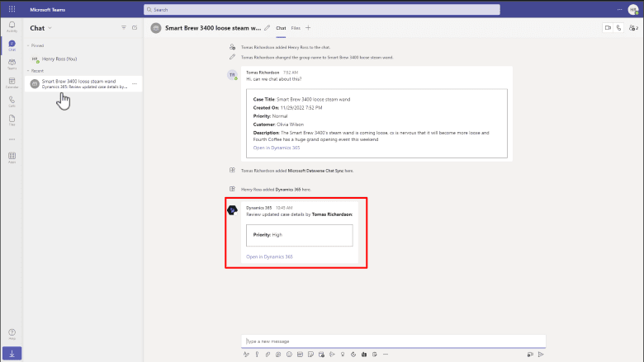
Task: Switch to the Chat tab
Action: (x=281, y=28)
